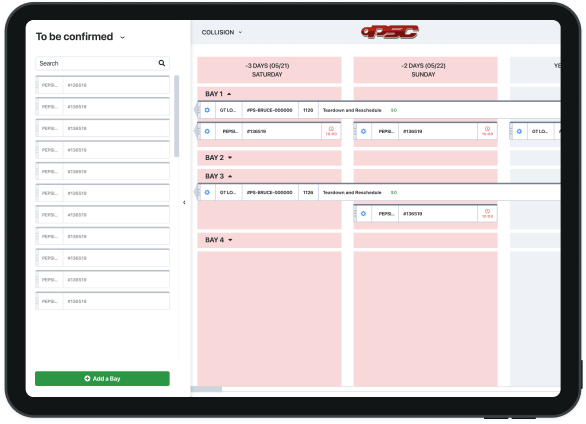Open gear settings on BAY 3 GT LO job
The width and height of the screenshot is (586, 424).
click(x=207, y=192)
